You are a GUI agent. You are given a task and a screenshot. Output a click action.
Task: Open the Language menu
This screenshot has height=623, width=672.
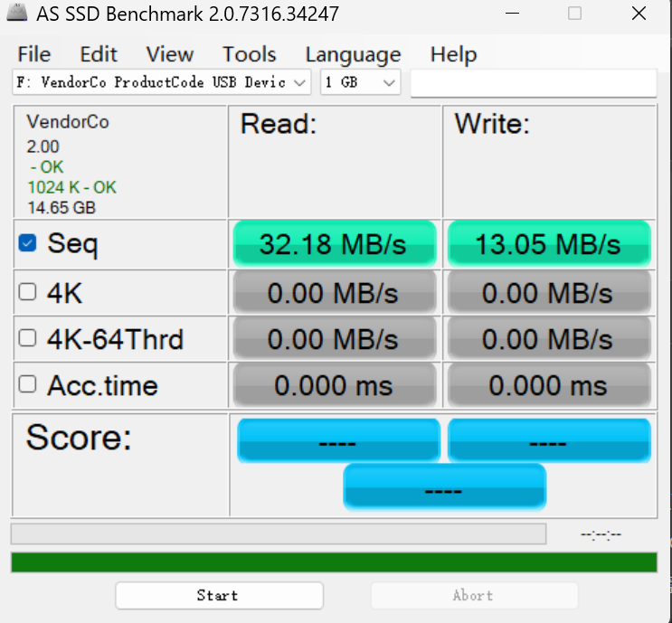[353, 55]
